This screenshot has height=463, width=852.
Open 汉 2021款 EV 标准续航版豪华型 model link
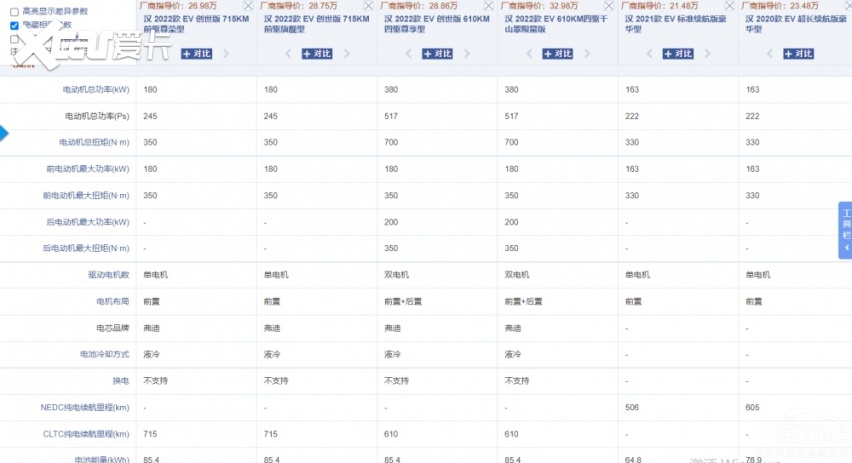pos(676,25)
